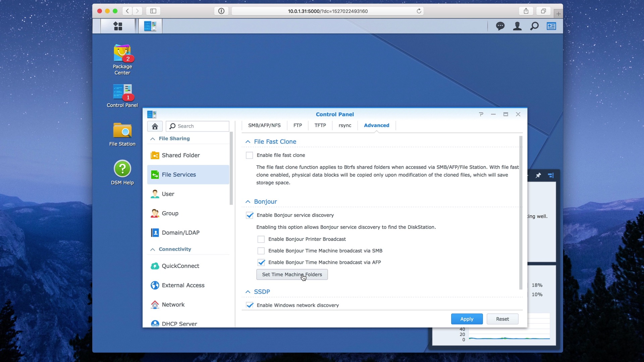Open Package Center desktop icon
The height and width of the screenshot is (362, 644).
pos(122,54)
